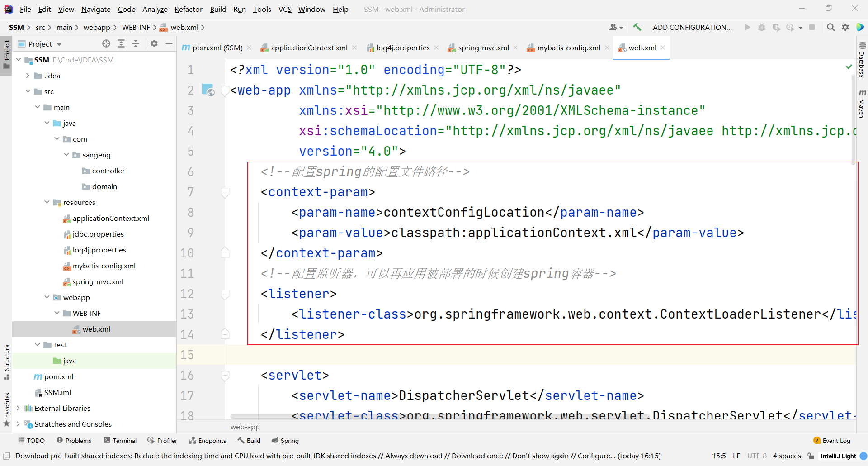Open the Endpoints tool window

click(x=207, y=441)
